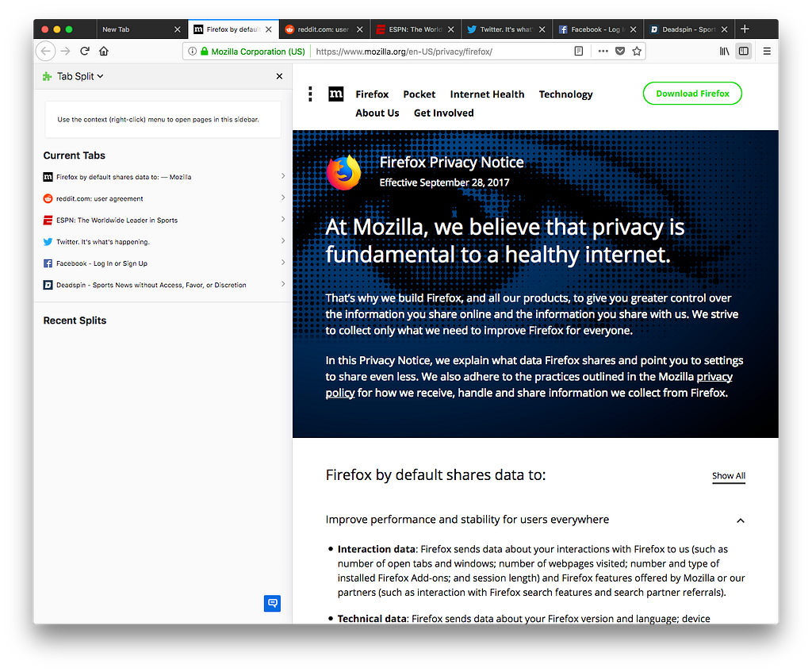Close the New Tab tab
The height and width of the screenshot is (672, 812).
tap(177, 29)
